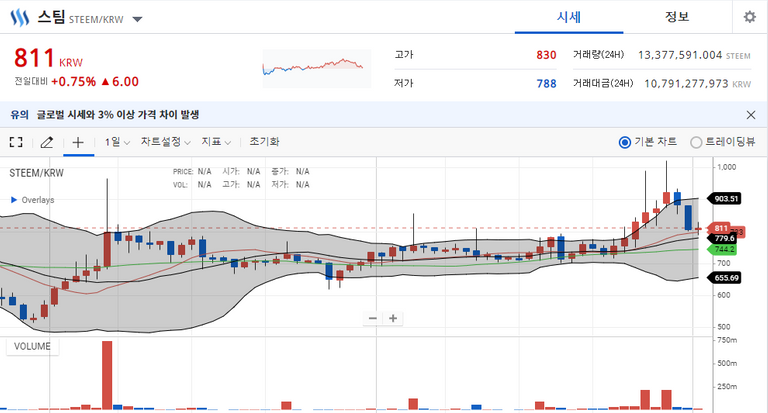Click the red 811 current price marker

coord(719,228)
